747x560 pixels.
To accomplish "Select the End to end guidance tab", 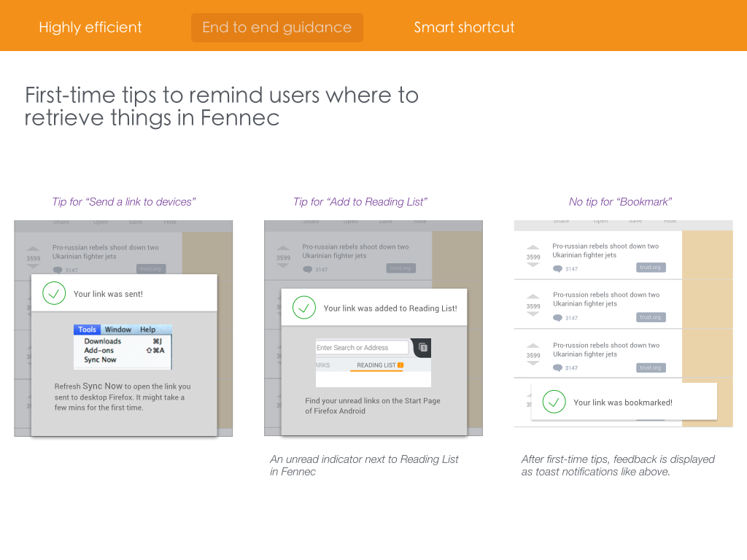I will 277,27.
